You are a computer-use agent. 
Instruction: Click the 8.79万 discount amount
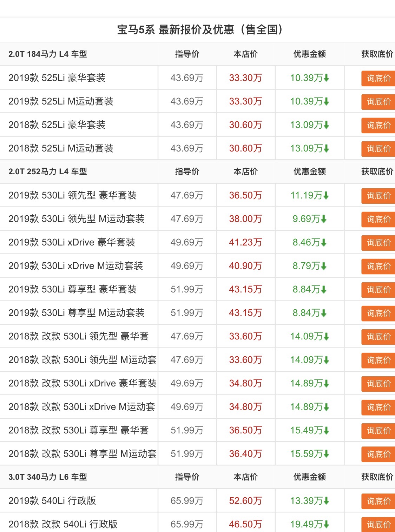tap(310, 266)
